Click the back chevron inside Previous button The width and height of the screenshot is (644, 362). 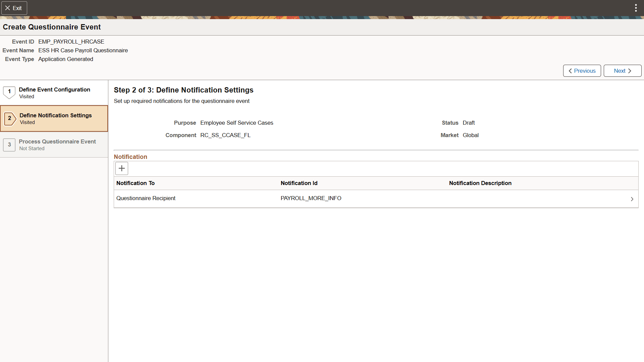click(571, 71)
